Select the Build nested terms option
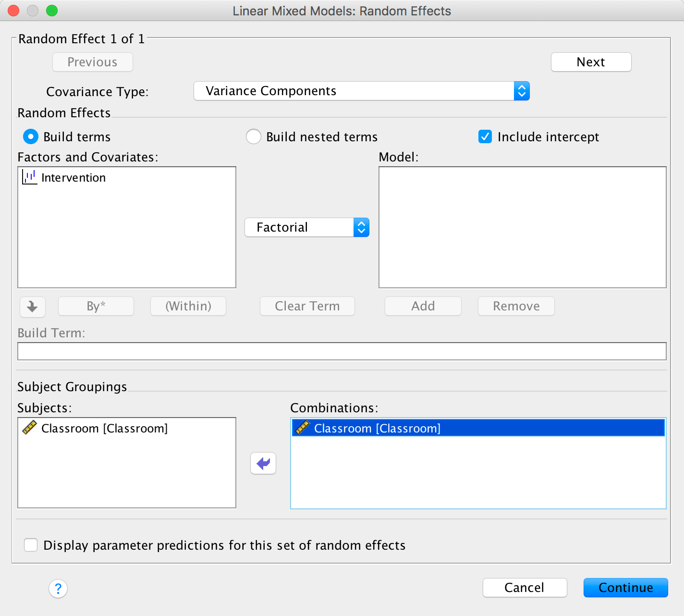Screen dimensions: 684x616 click(254, 137)
